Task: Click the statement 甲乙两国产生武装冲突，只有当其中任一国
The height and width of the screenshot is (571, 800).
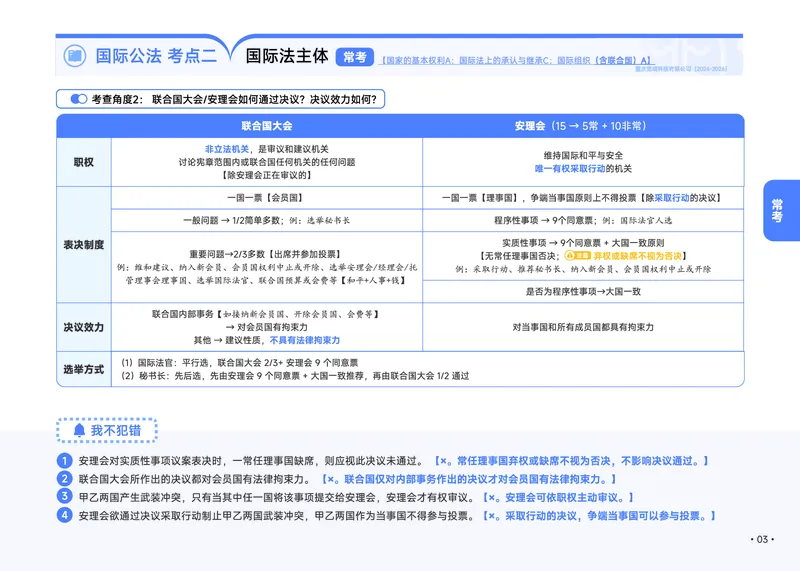Action: tap(276, 498)
